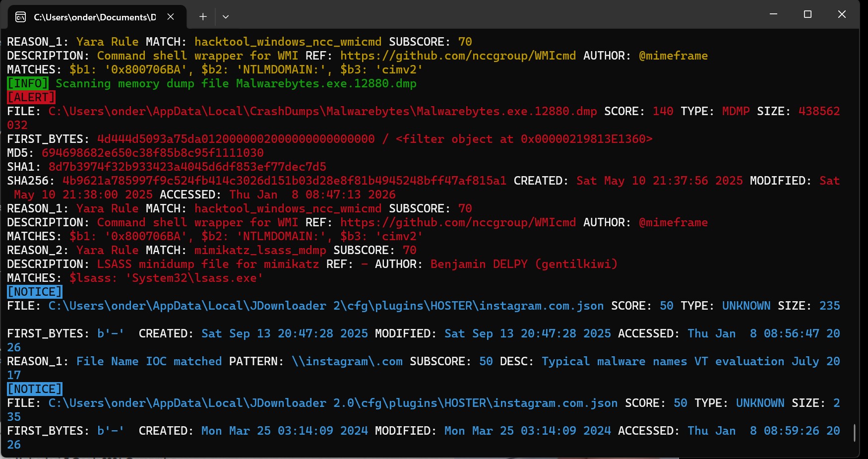This screenshot has width=868, height=459.
Task: Close the terminal window
Action: point(842,14)
